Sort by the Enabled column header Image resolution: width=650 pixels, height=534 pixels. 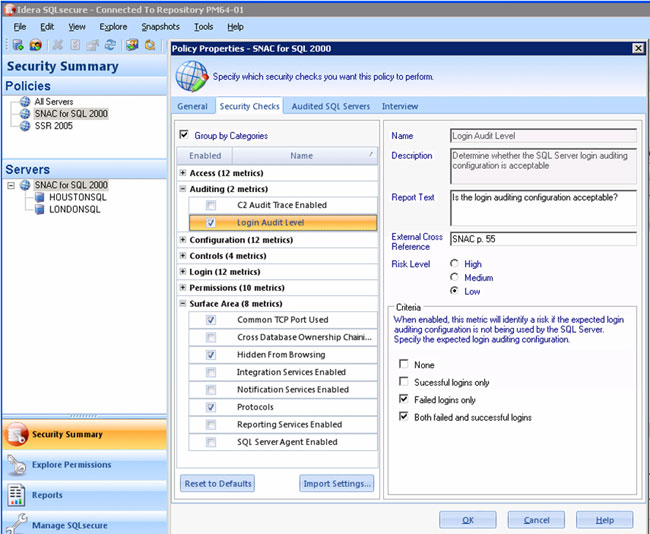(205, 156)
